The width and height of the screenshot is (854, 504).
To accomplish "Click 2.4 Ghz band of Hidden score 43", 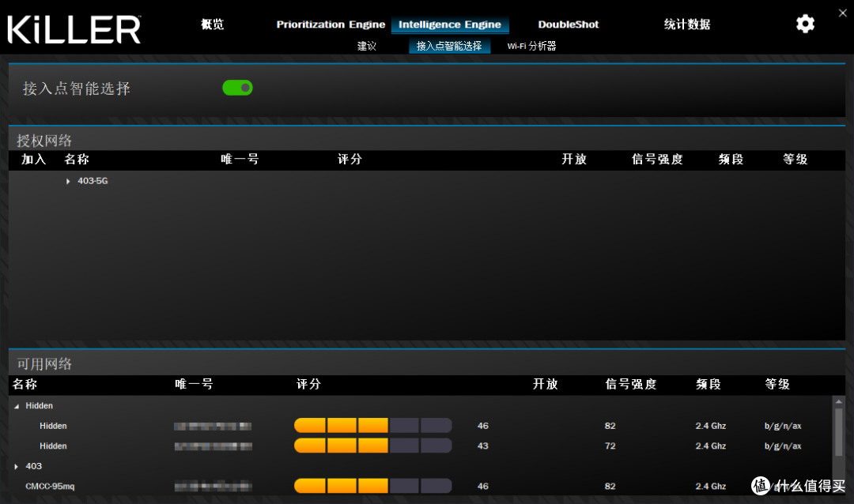I will (x=711, y=446).
